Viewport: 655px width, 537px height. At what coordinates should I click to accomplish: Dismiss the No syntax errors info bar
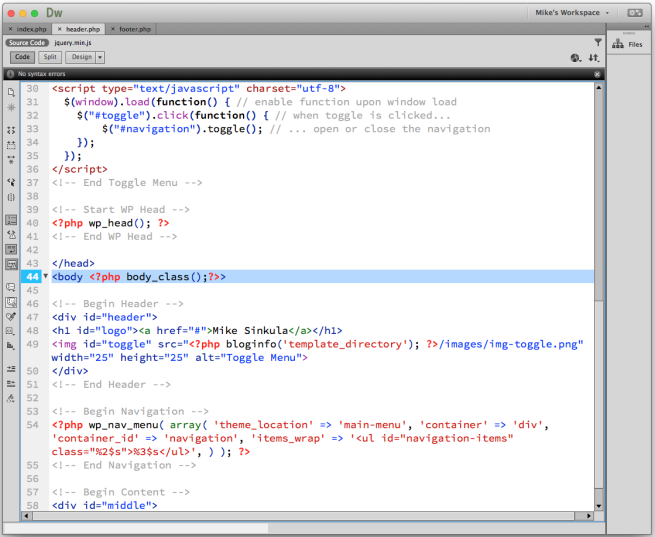[x=597, y=74]
